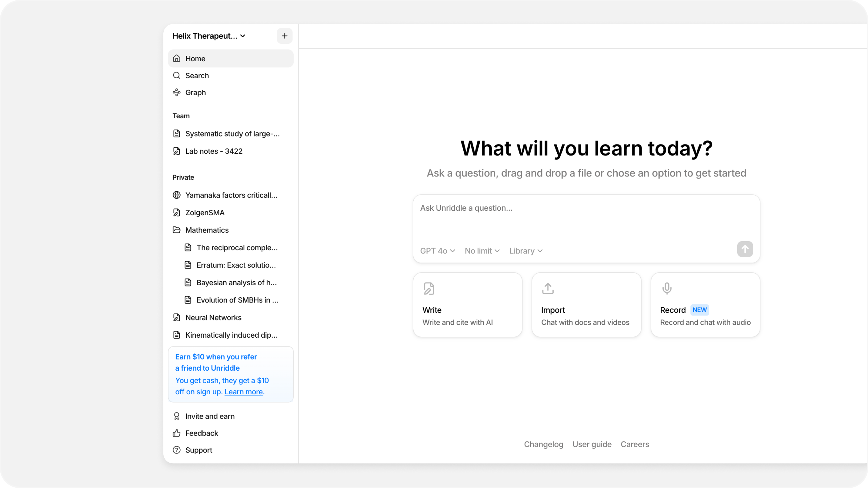Click the pen icon on Write card

(429, 288)
